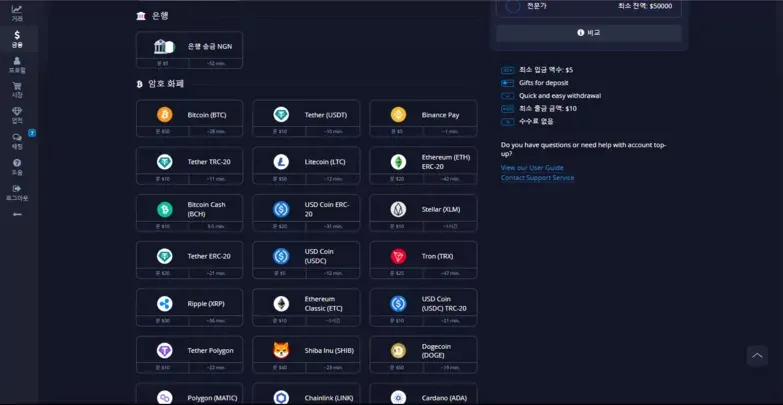Click the Tether TRC-20 icon
Image resolution: width=783 pixels, height=405 pixels.
165,162
